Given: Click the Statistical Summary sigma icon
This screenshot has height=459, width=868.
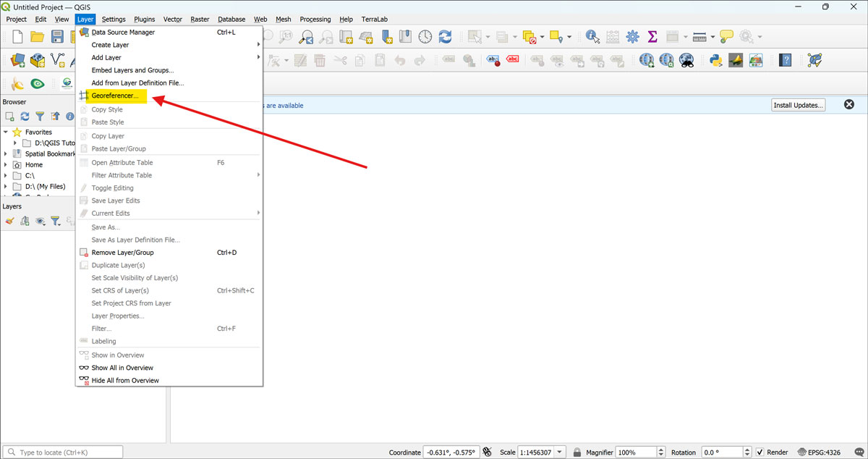Looking at the screenshot, I should click(x=652, y=36).
